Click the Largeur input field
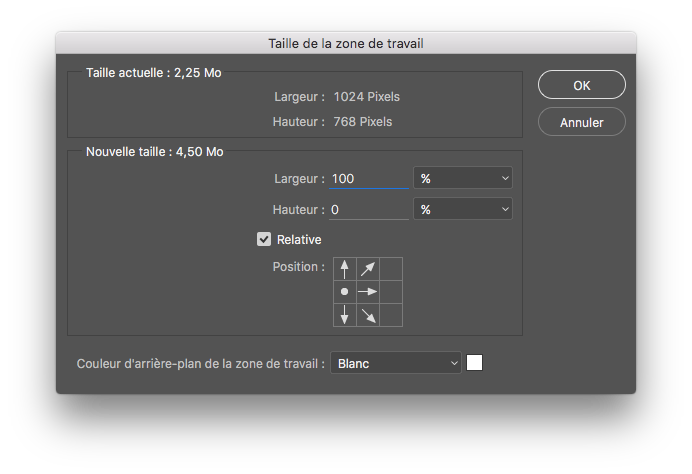The image size is (692, 474). (x=369, y=178)
